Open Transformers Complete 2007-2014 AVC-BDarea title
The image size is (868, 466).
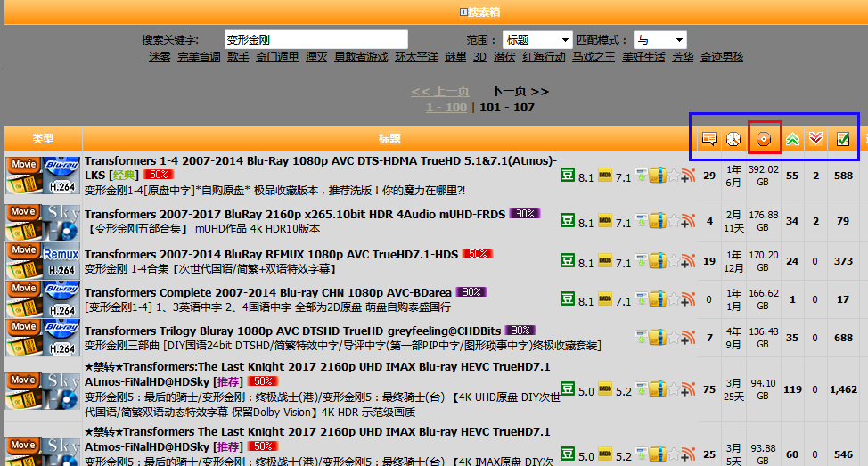click(268, 293)
